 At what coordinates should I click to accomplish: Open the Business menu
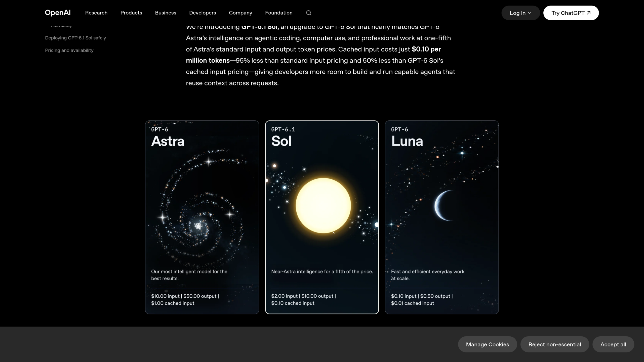[166, 13]
